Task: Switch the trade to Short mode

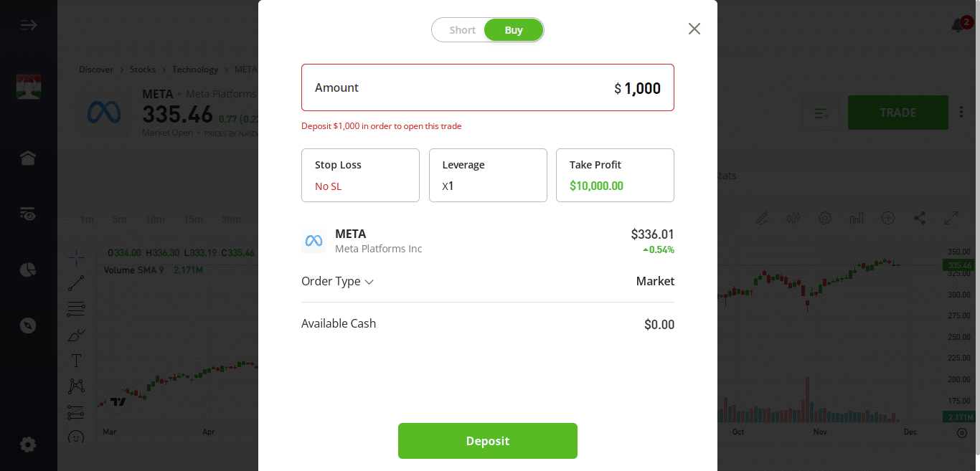Action: pos(462,29)
